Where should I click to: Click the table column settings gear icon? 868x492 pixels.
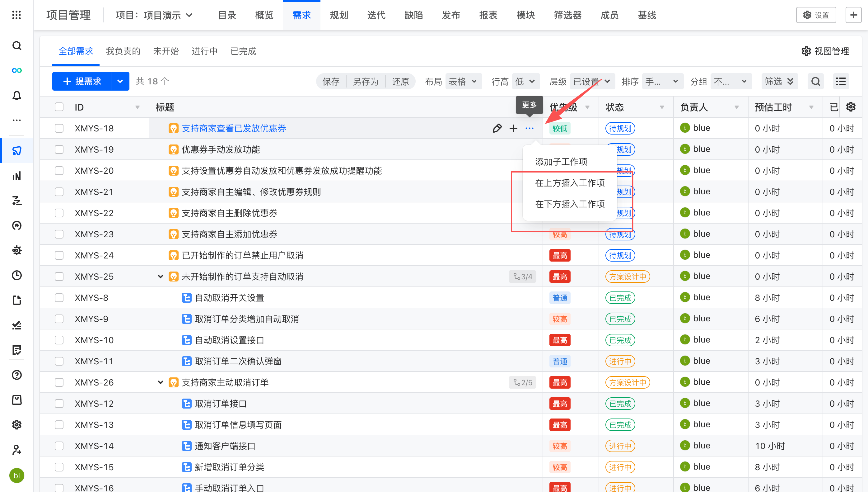click(x=851, y=107)
